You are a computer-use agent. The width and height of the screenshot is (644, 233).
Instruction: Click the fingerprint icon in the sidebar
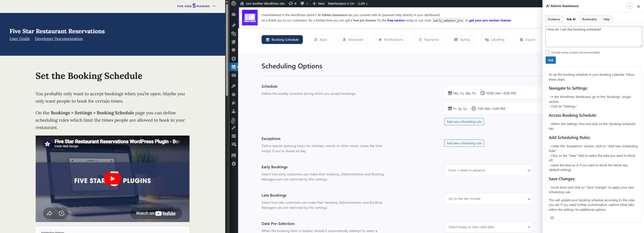pyautogui.click(x=233, y=121)
